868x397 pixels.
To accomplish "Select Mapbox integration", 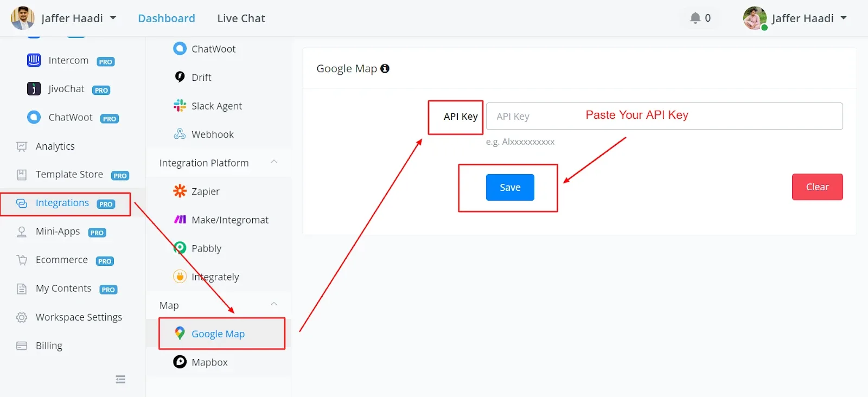I will [209, 362].
